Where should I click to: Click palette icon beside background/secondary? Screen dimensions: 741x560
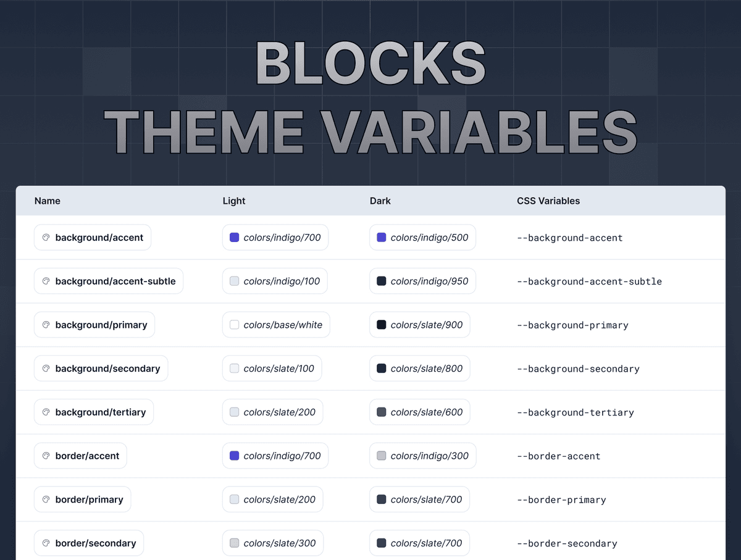click(46, 369)
